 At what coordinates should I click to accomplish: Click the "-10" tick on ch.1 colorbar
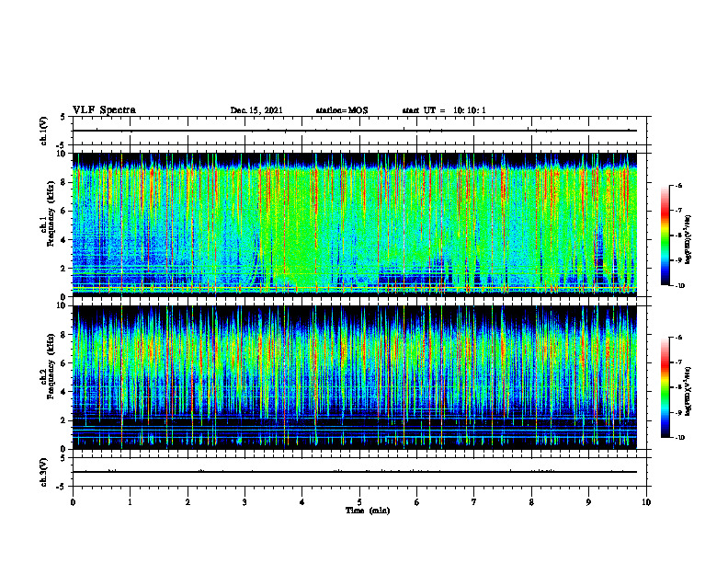[679, 286]
